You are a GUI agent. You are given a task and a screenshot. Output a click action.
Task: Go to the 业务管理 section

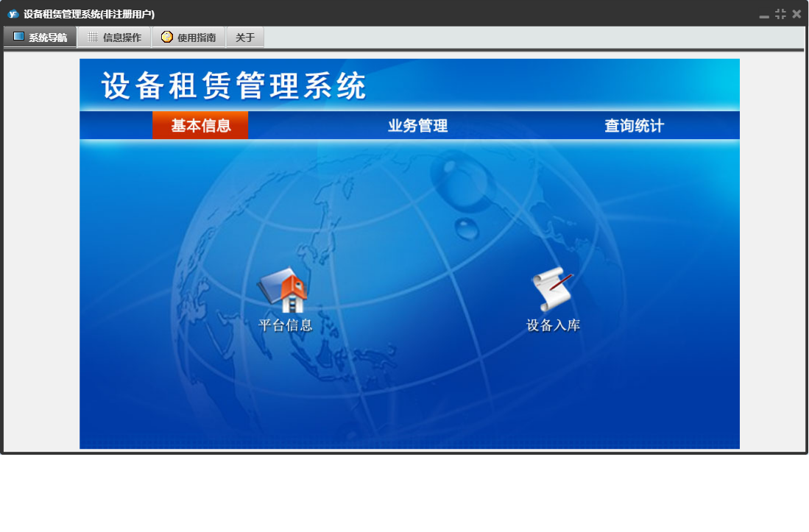coord(417,126)
